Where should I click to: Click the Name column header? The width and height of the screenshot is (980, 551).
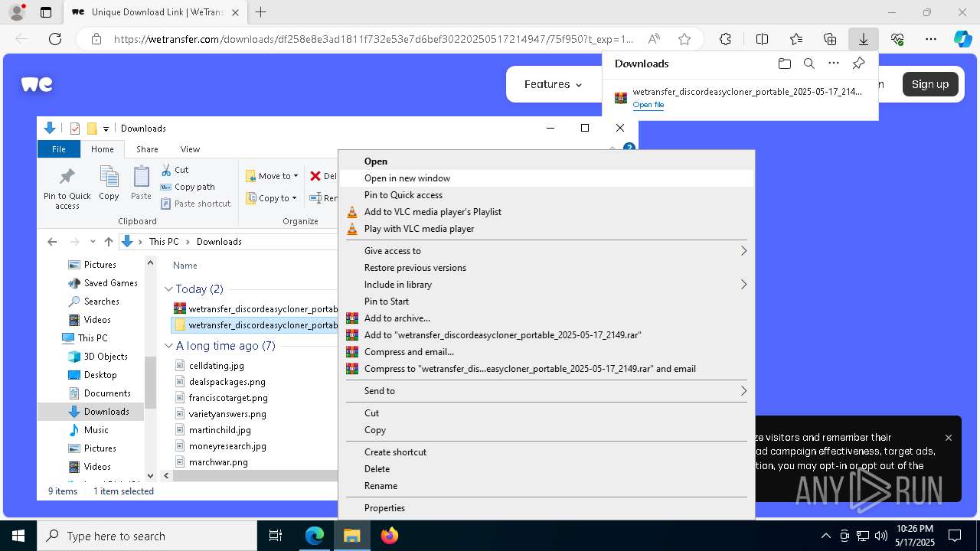coord(185,266)
